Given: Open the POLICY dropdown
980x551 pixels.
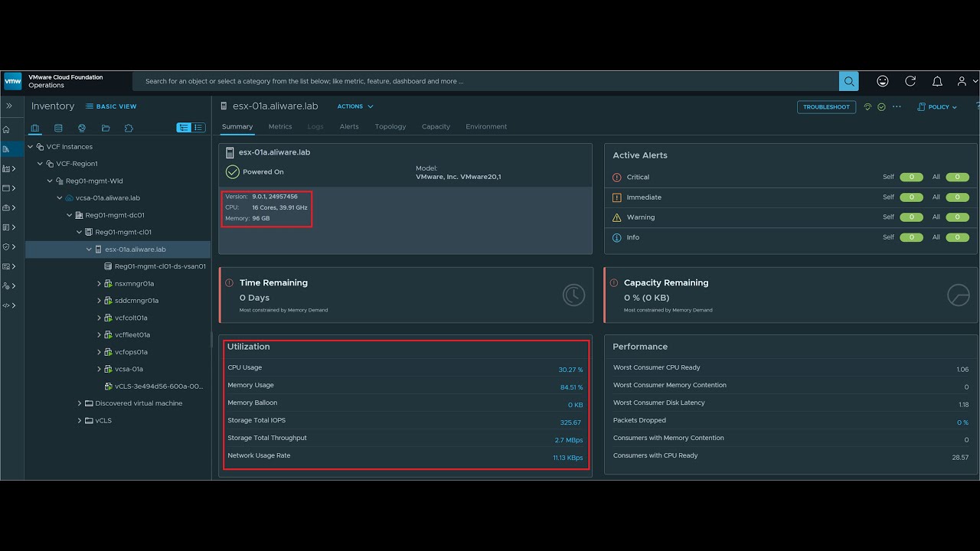Looking at the screenshot, I should (x=938, y=107).
